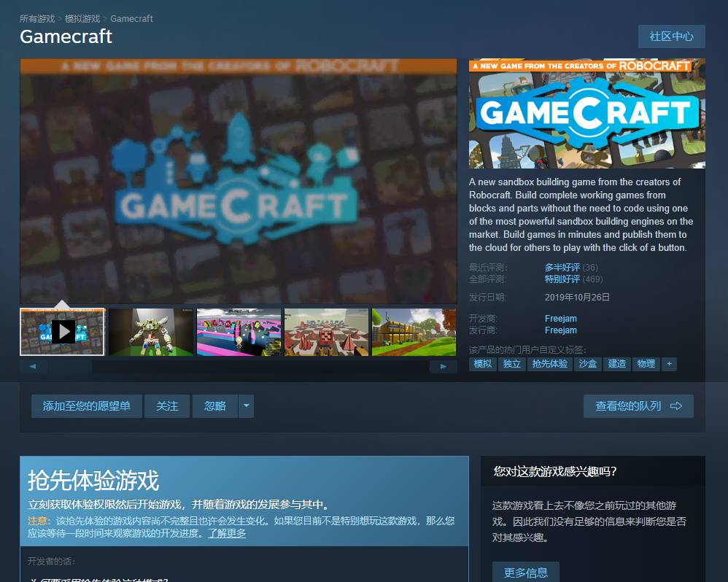Select the yellow train screenshot thumbnail
728x582 pixels.
pos(414,332)
